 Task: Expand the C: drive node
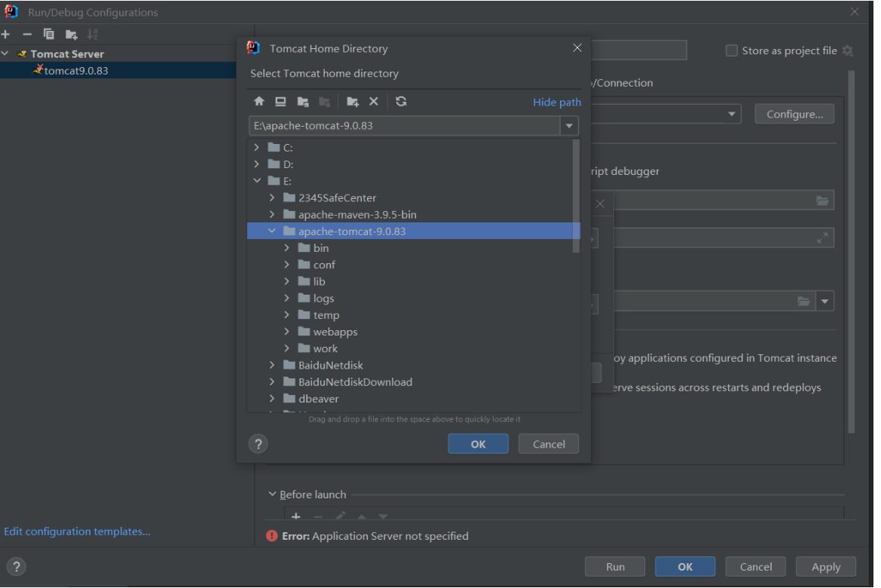pos(257,147)
